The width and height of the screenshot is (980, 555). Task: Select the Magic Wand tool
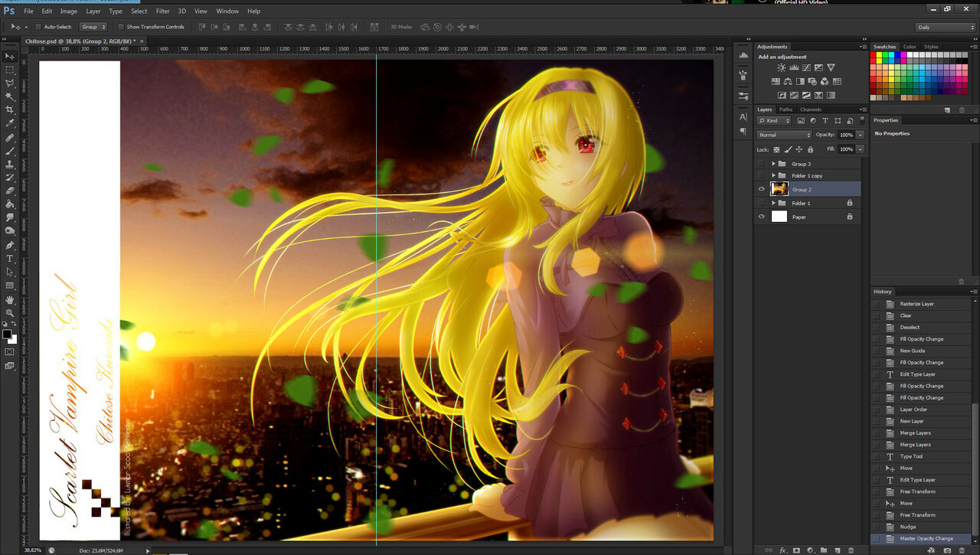pyautogui.click(x=10, y=96)
